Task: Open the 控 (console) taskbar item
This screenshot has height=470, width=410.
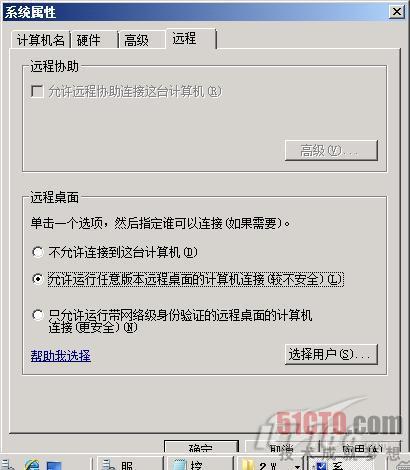Action: (x=200, y=464)
